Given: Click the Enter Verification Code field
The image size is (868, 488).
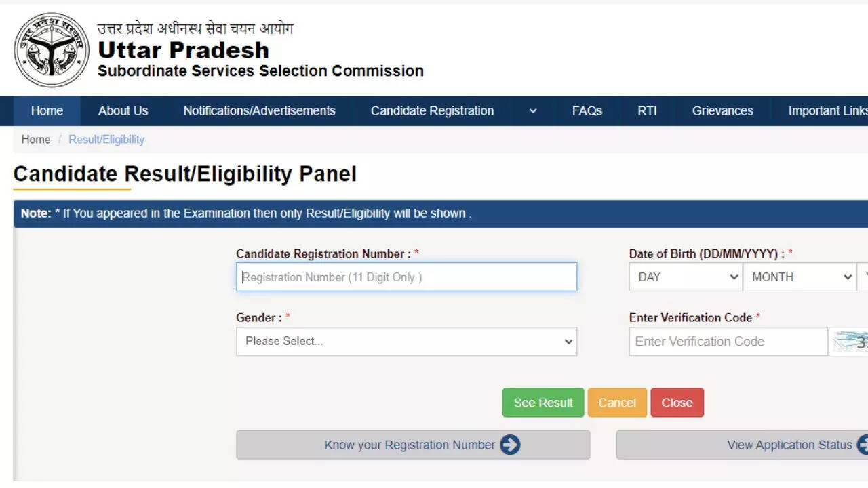Looking at the screenshot, I should click(x=728, y=342).
